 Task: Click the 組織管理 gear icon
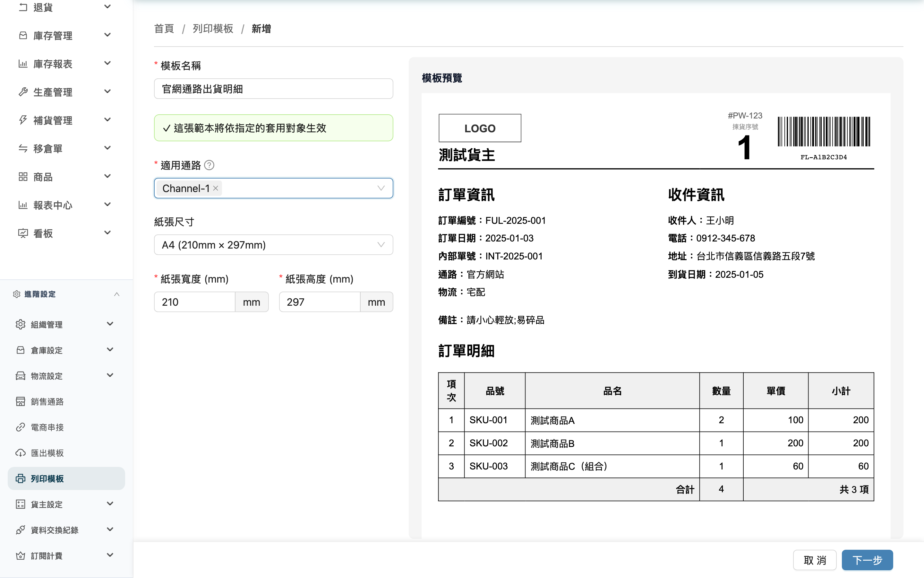21,324
